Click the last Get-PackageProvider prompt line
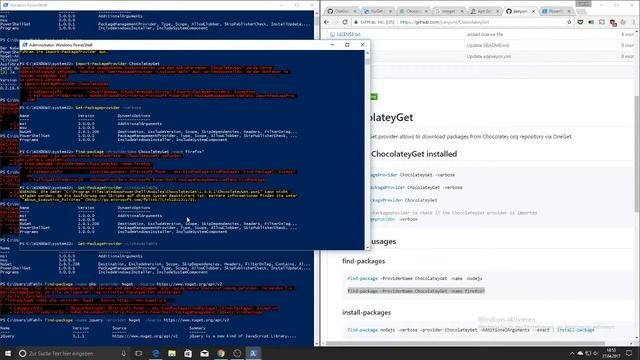 tap(89, 244)
